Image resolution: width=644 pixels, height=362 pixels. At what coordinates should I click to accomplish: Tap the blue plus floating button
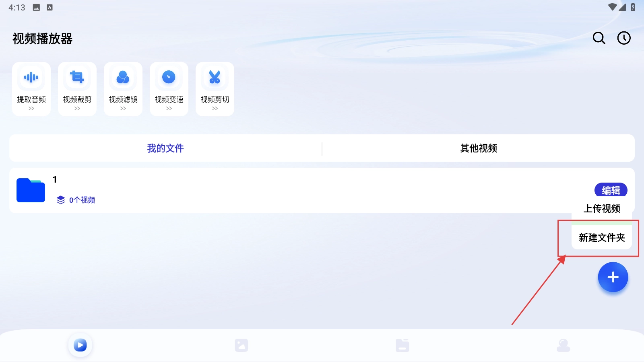coord(613,277)
